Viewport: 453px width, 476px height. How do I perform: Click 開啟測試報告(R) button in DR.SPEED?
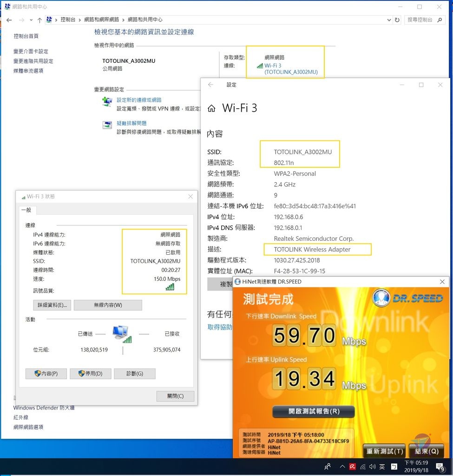[x=314, y=411]
